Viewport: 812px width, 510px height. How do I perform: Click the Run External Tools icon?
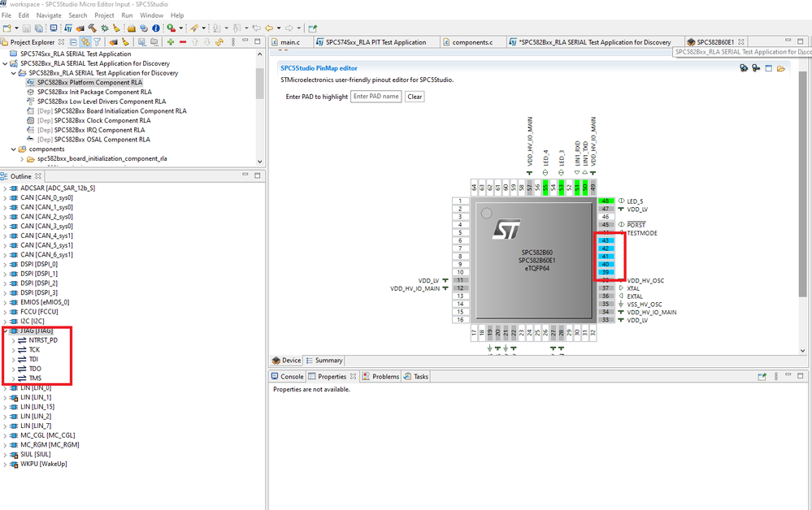(172, 28)
